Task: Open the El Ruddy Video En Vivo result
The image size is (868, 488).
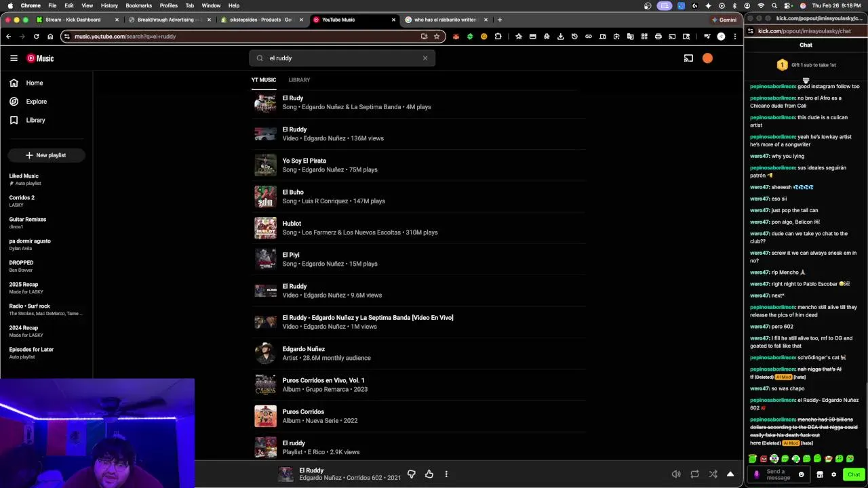Action: [419, 322]
